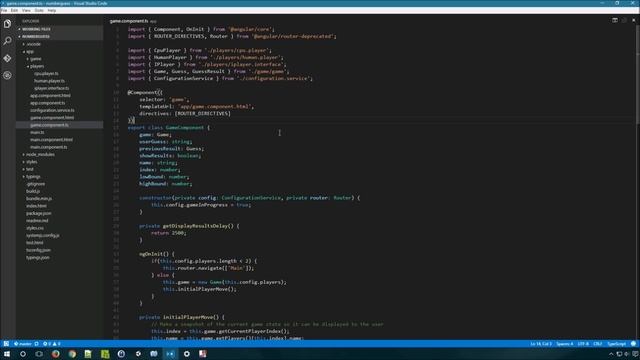Open .gitignore file
640x360 pixels.
(36, 184)
